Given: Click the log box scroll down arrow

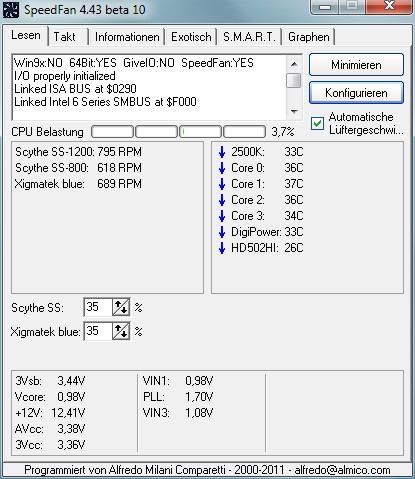Looking at the screenshot, I should 294,112.
